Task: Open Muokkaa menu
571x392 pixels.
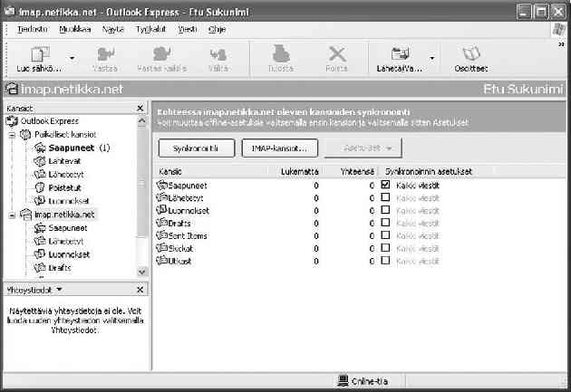Action: point(75,29)
